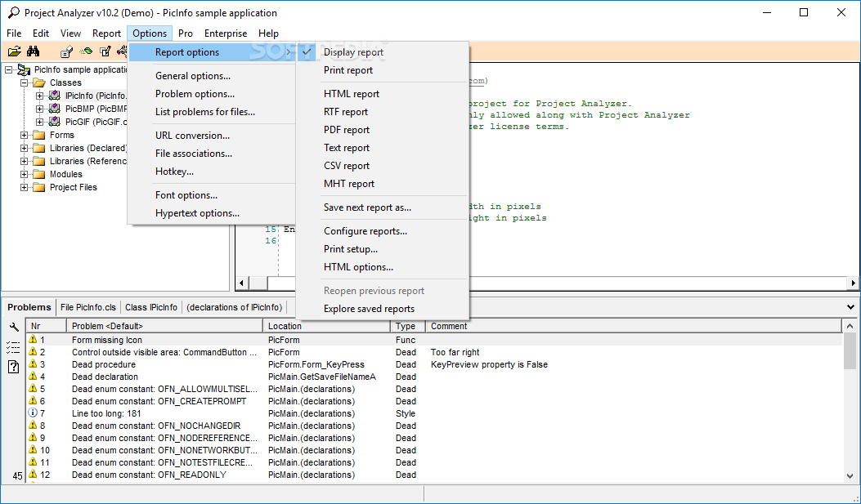Click the code pane left scroll arrow

coord(241,283)
